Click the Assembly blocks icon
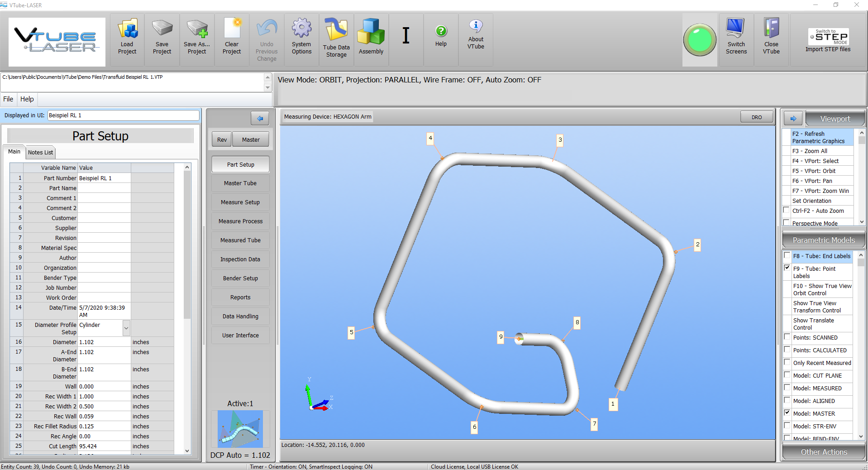Viewport: 868px width, 470px height. pos(371,32)
